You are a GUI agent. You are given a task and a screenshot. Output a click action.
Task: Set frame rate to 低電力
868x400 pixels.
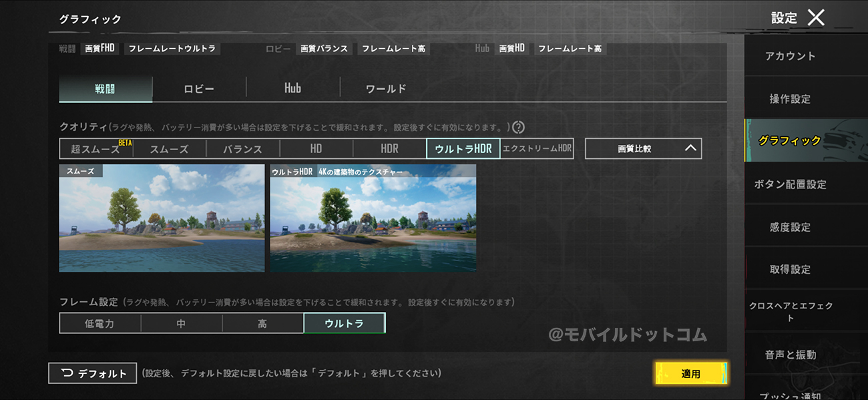coord(99,323)
